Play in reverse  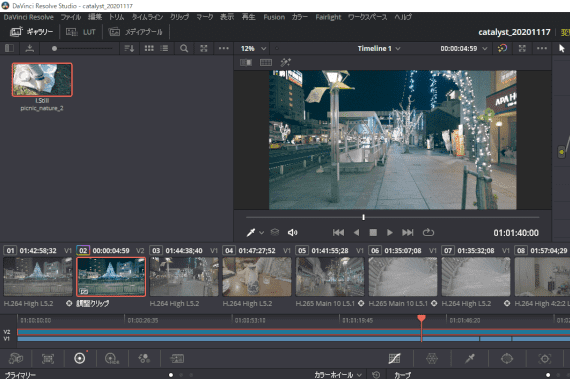coord(356,233)
